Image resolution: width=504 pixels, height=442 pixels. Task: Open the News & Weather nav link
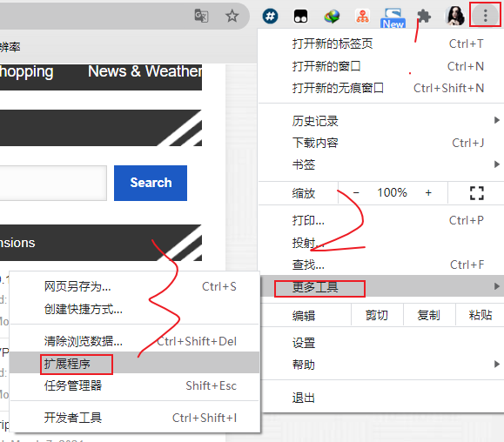tap(145, 71)
